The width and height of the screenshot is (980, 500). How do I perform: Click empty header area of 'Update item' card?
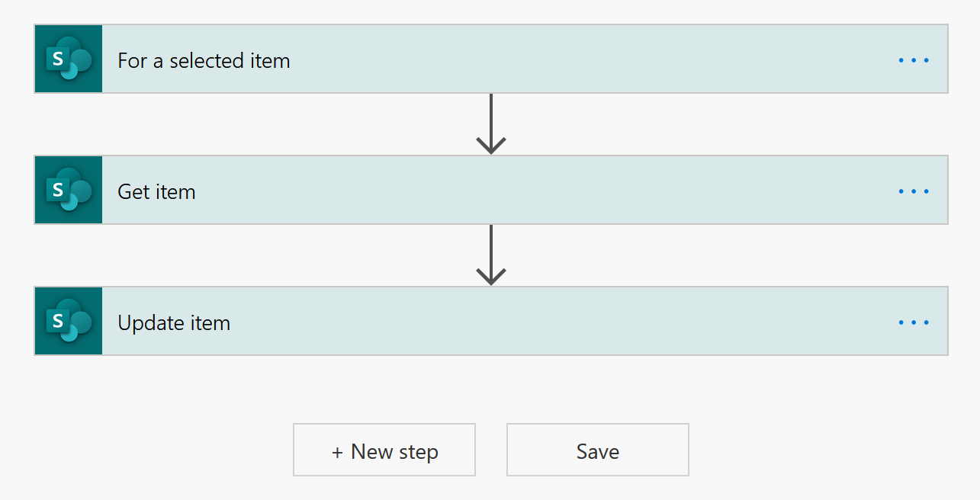point(564,321)
